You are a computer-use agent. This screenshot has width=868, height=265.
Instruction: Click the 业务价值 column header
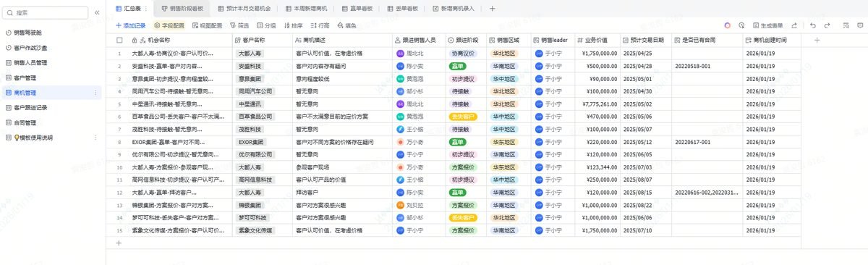(597, 40)
